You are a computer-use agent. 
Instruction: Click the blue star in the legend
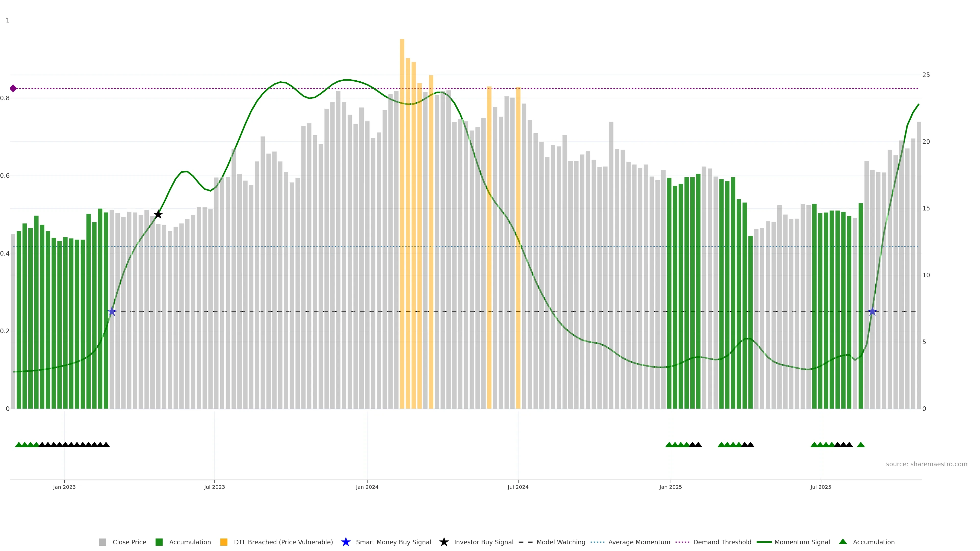tap(346, 542)
